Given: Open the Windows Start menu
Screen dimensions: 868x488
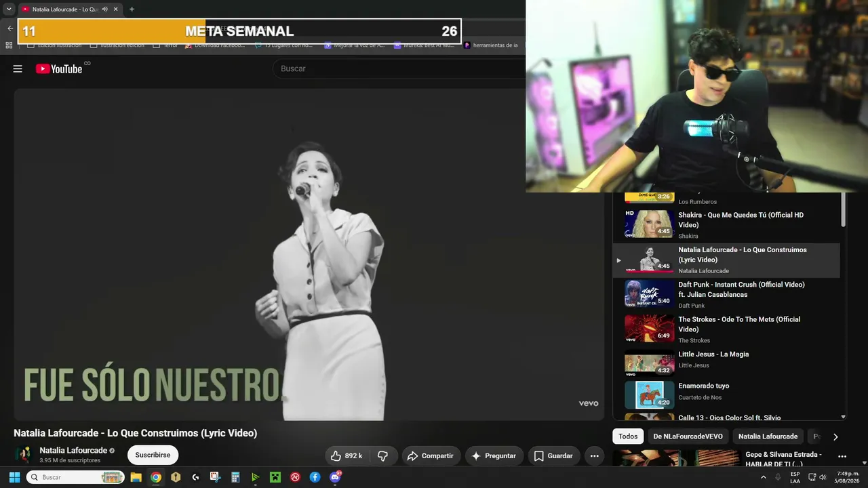Looking at the screenshot, I should coord(14,477).
